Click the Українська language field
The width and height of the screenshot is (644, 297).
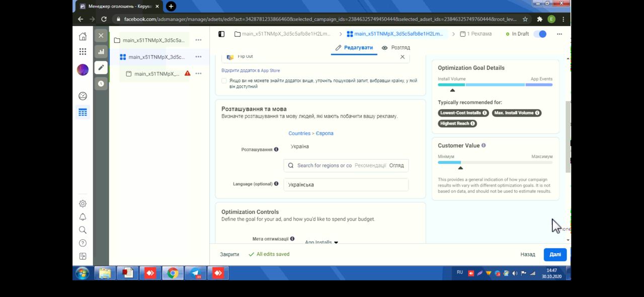click(x=346, y=184)
